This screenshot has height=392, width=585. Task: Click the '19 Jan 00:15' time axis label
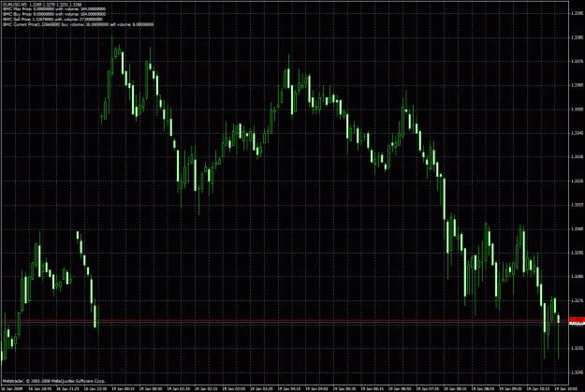[123, 388]
